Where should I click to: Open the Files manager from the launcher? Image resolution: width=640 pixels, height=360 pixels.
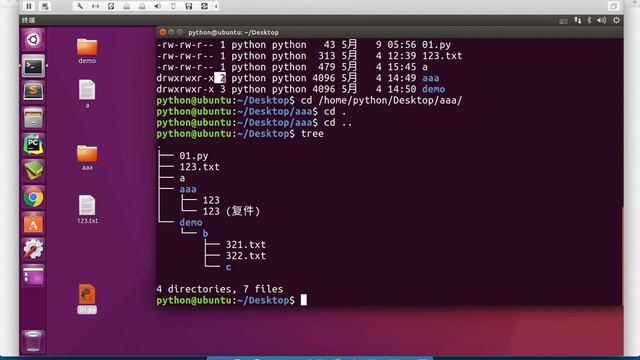click(33, 118)
